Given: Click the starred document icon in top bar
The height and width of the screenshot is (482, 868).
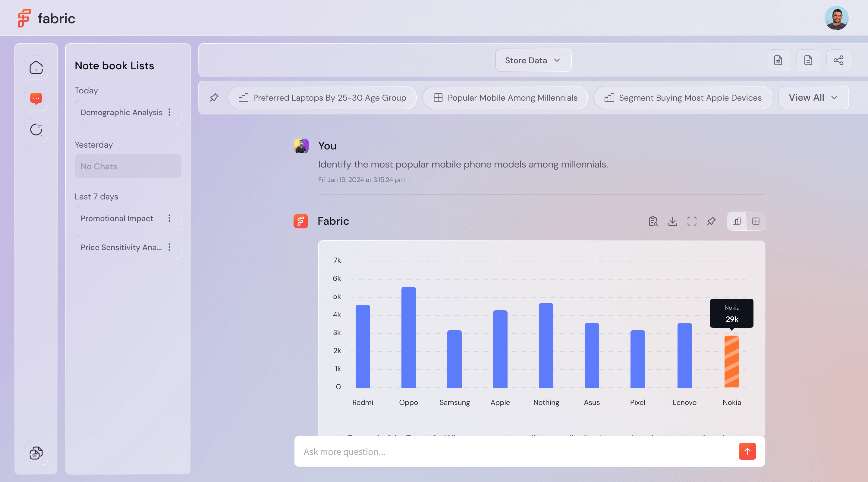Looking at the screenshot, I should [x=778, y=60].
